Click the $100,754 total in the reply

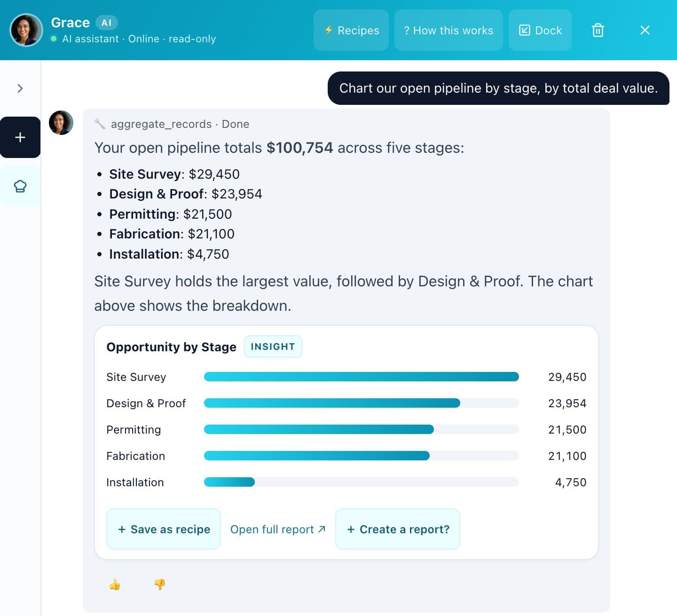click(x=300, y=148)
